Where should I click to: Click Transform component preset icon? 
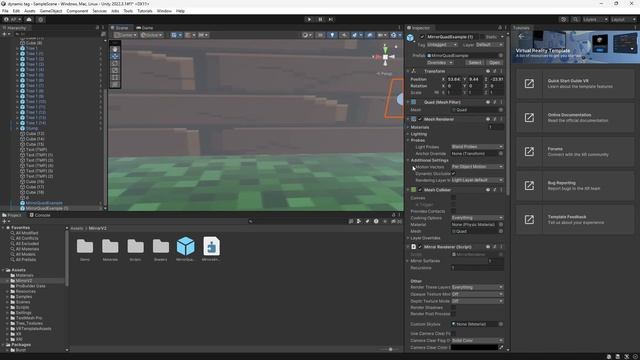[495, 71]
